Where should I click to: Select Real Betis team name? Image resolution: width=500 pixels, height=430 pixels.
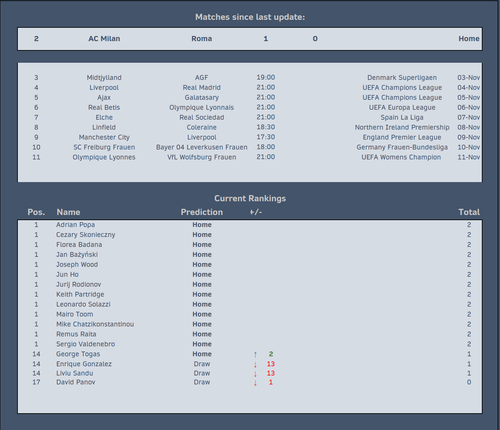(x=104, y=108)
